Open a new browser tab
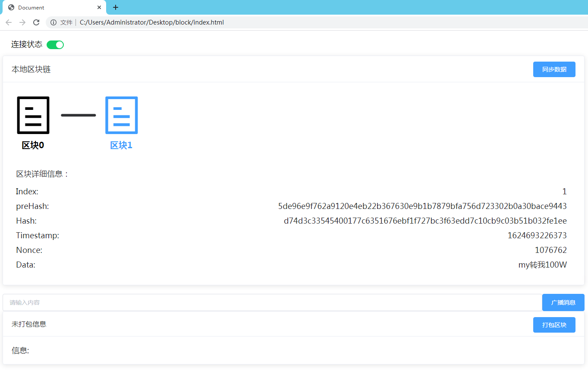 coord(115,7)
